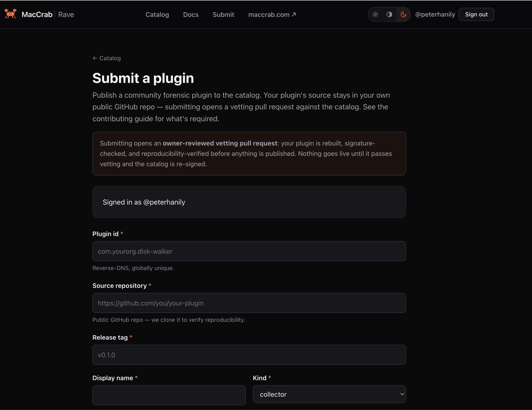
Task: Focus the Plugin id input field
Action: 249,251
